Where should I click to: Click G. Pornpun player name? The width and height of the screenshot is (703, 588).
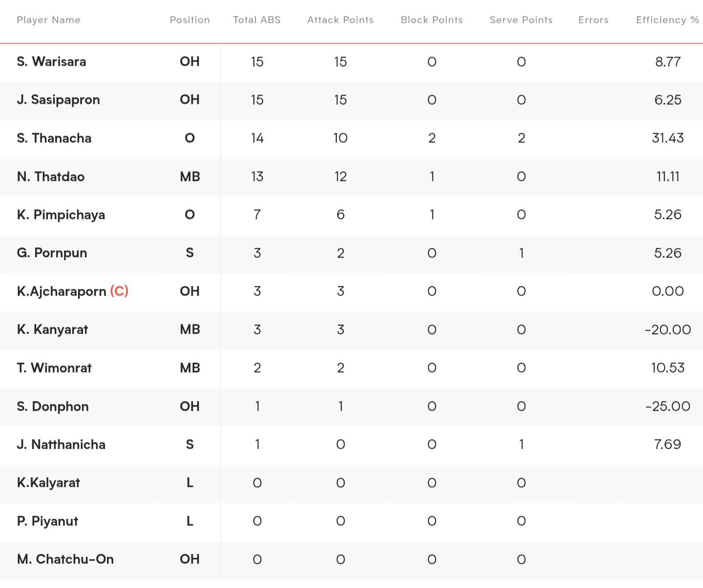52,253
